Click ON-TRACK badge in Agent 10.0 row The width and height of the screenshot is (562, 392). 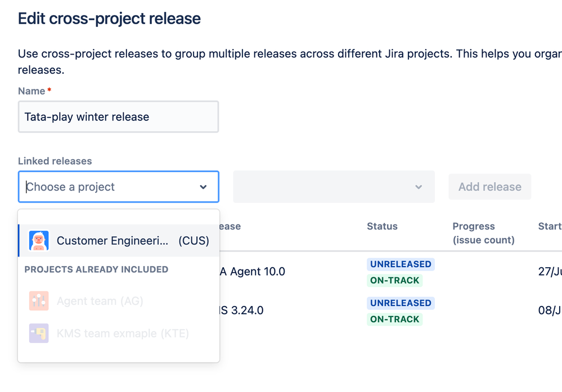tap(394, 280)
